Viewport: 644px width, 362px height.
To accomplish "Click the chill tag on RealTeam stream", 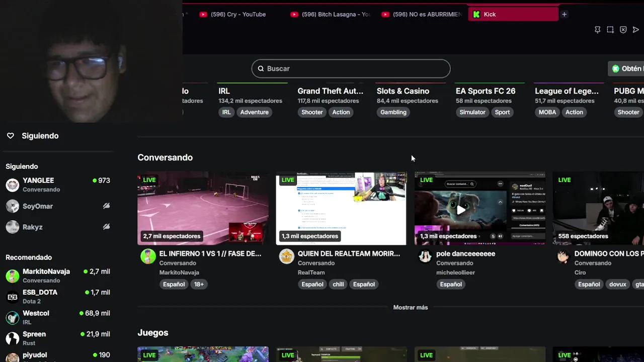I will click(338, 284).
